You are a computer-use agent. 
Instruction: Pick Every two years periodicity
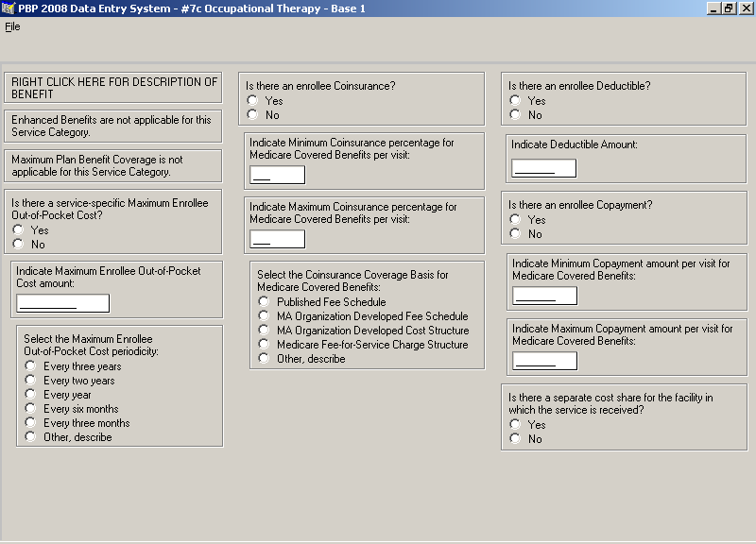point(30,381)
